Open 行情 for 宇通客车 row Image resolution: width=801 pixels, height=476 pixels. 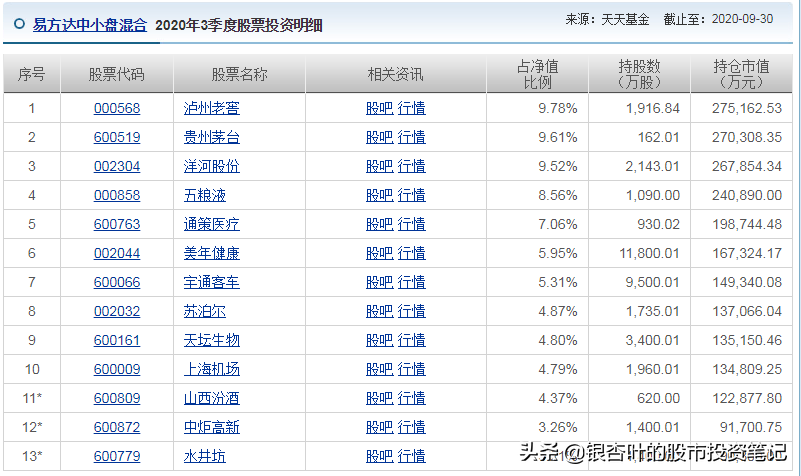[x=411, y=282]
